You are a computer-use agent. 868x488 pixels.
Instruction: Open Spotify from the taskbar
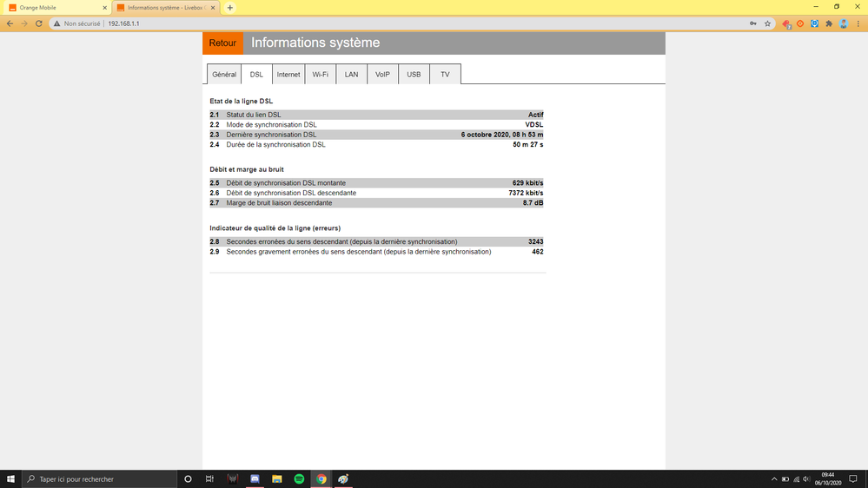(x=299, y=479)
